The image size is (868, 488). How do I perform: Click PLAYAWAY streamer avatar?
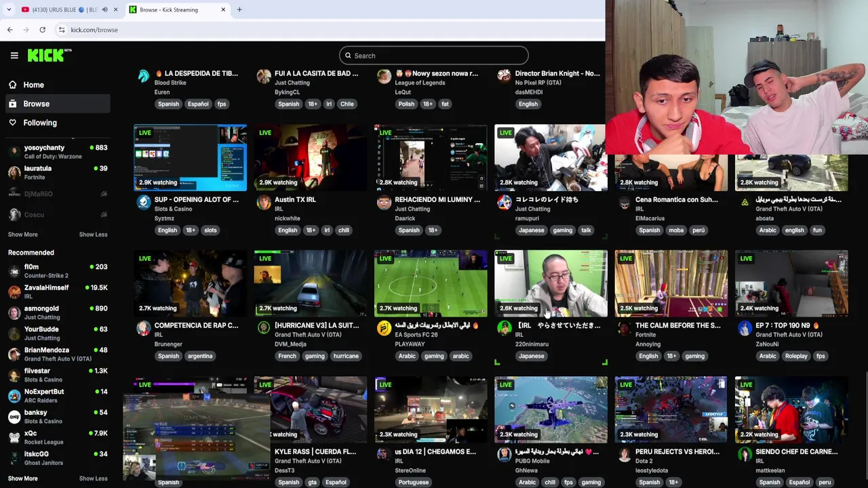(384, 328)
